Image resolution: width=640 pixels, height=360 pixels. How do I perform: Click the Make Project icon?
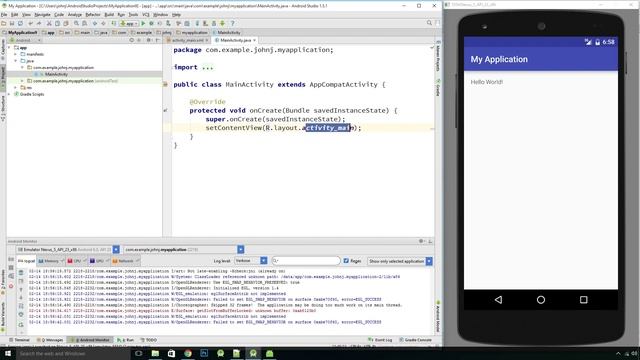pyautogui.click(x=114, y=24)
